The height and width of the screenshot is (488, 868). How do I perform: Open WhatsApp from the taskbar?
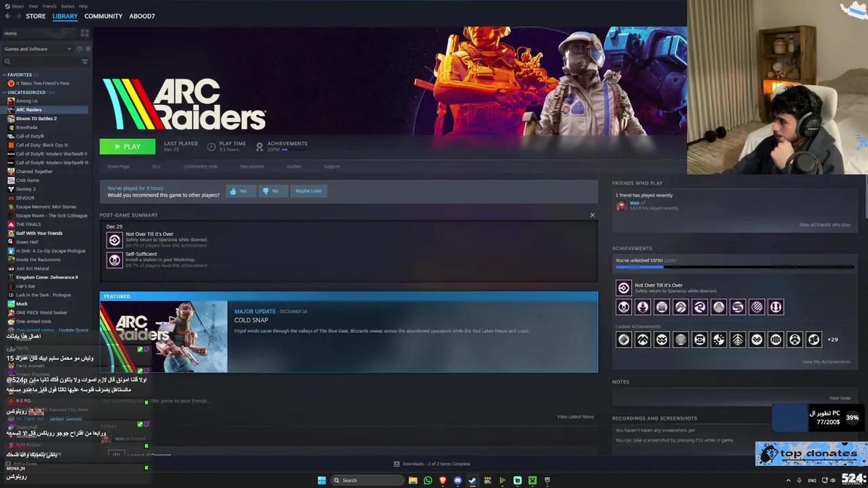pyautogui.click(x=428, y=481)
